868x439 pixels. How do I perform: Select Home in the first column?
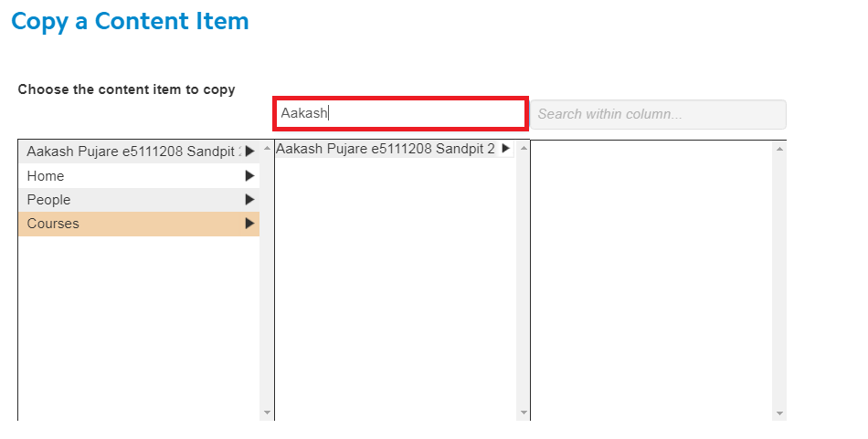pos(139,176)
